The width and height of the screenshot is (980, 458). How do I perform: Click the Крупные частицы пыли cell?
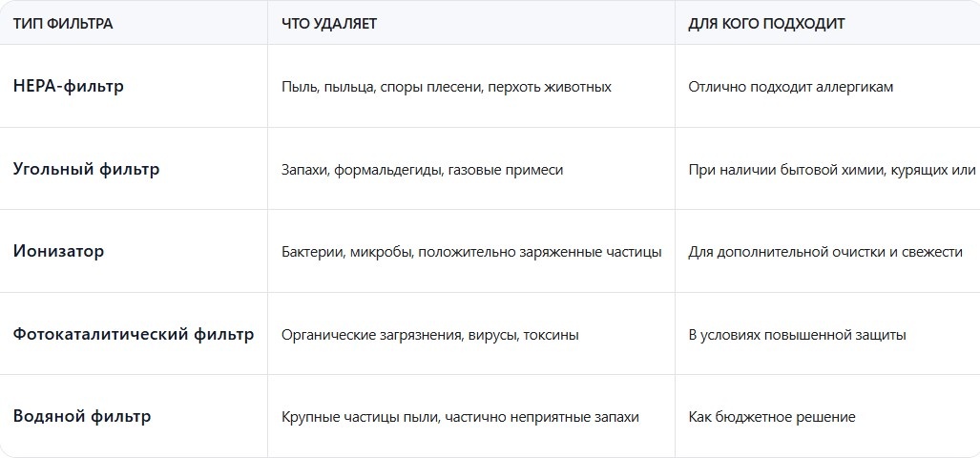point(461,417)
